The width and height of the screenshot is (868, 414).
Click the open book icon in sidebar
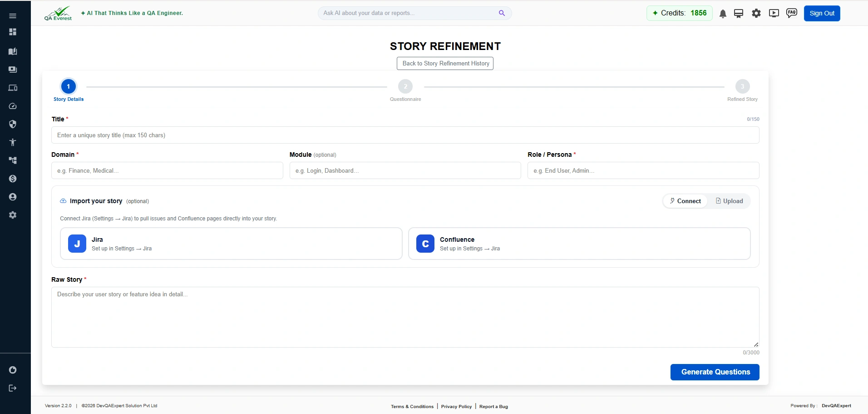(13, 51)
